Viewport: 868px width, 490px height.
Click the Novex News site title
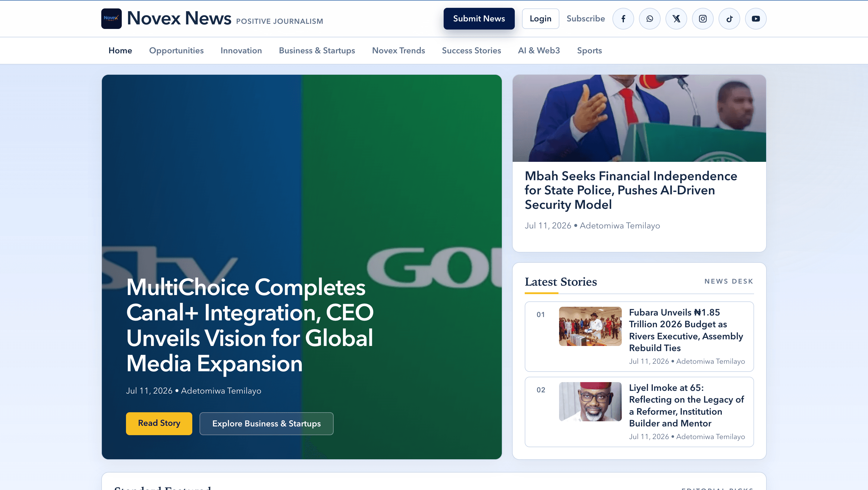(179, 18)
